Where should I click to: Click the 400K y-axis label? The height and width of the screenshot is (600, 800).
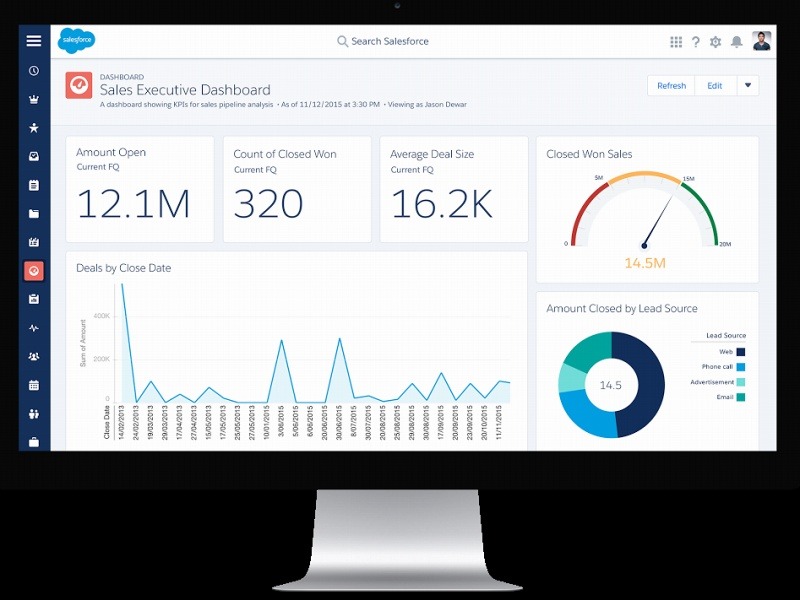click(x=102, y=316)
